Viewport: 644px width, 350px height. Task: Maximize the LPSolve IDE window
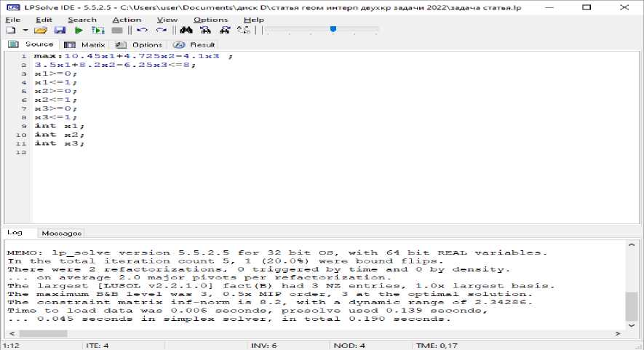[587, 7]
